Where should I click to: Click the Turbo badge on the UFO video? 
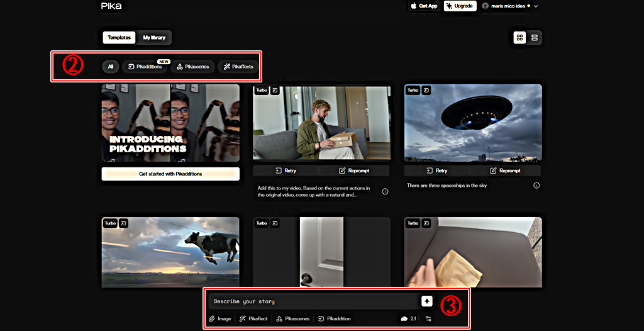pos(413,90)
